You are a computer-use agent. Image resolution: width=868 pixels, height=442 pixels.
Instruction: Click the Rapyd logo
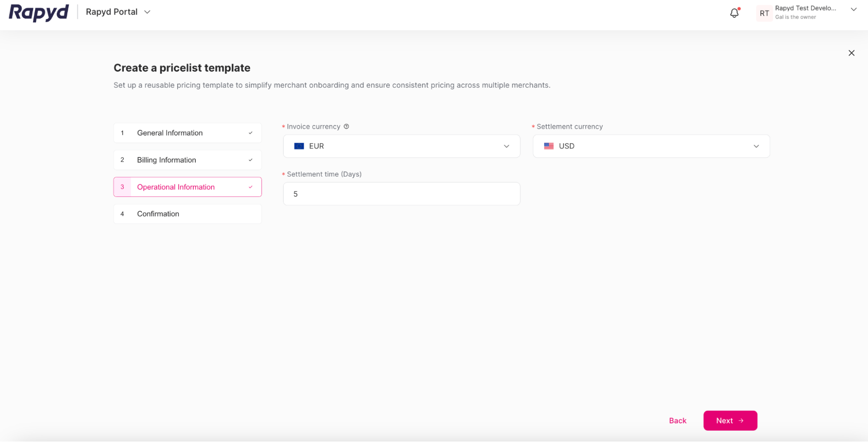click(38, 13)
